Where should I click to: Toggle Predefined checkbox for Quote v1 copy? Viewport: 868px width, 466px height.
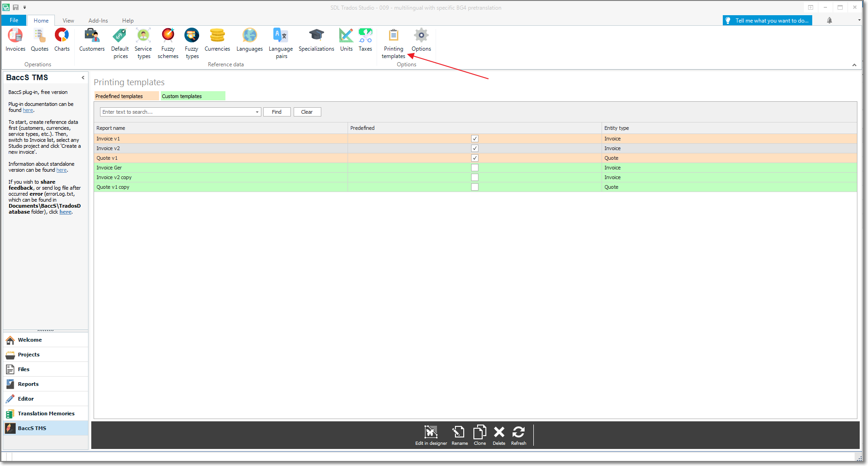point(475,187)
